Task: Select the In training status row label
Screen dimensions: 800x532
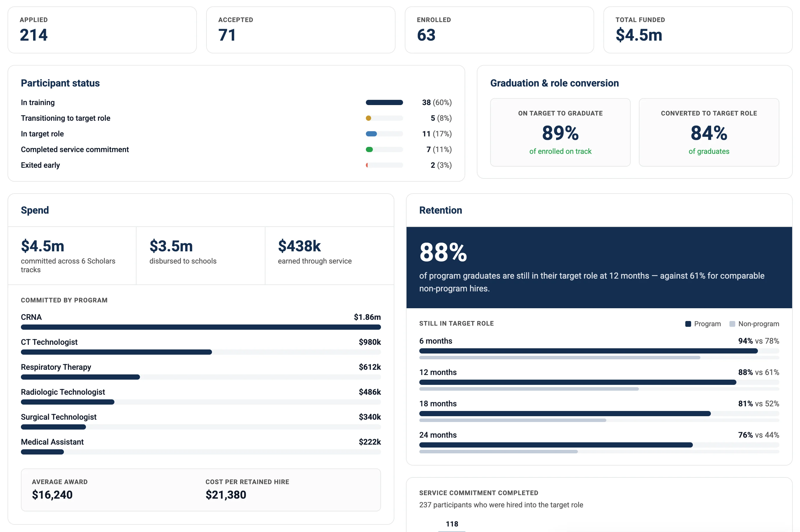Action: coord(38,102)
